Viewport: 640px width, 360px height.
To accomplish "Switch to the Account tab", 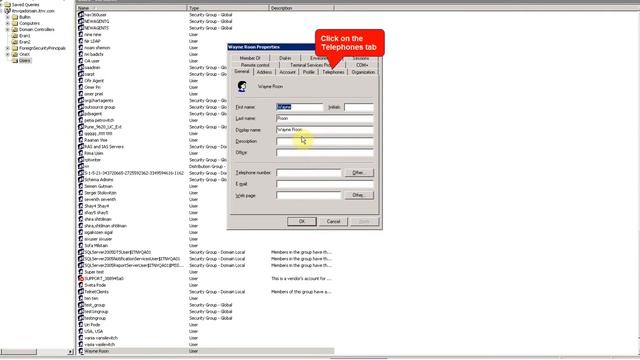I will (x=287, y=72).
